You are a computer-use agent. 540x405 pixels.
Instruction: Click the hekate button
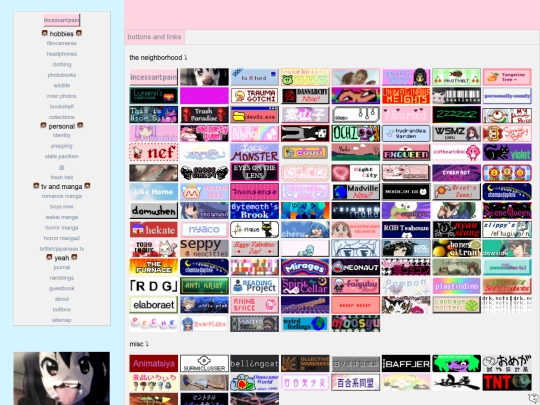(154, 230)
